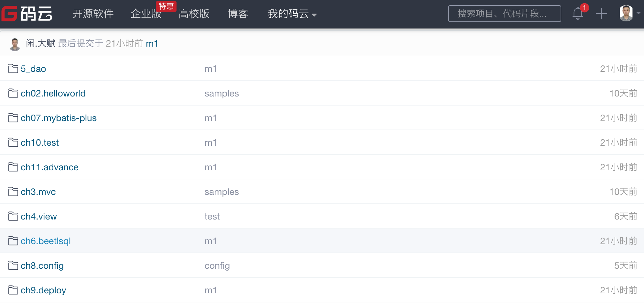Select 开源软件 in the navigation bar
Viewport: 644px width, 305px height.
coord(93,14)
